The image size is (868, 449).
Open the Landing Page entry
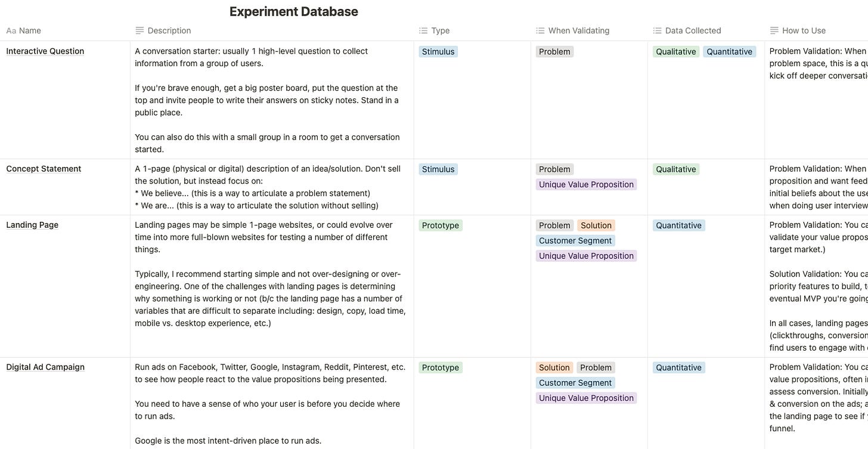pos(32,225)
